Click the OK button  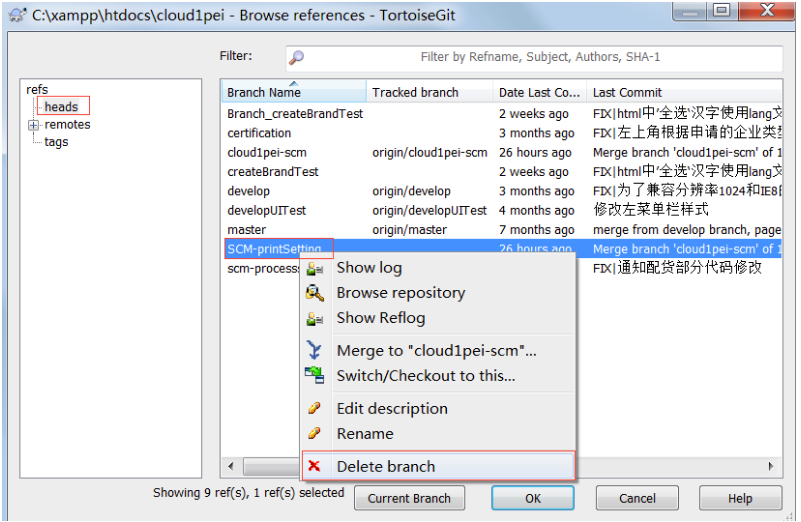(532, 498)
